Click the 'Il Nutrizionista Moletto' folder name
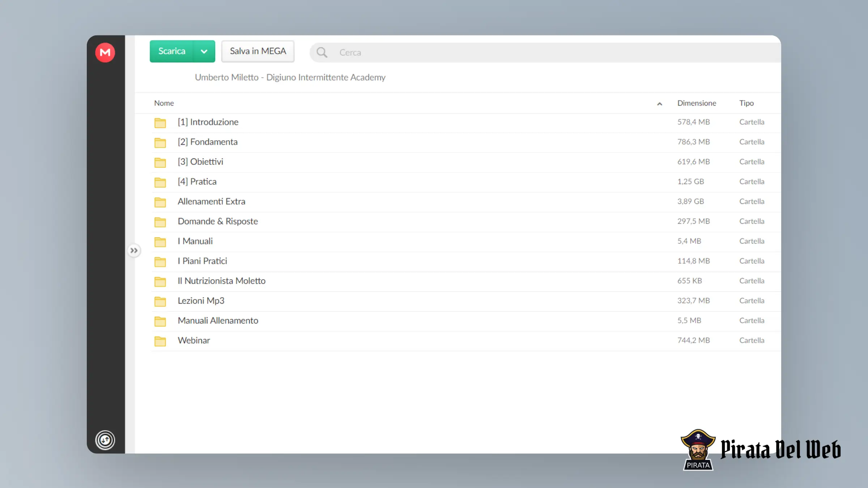This screenshot has height=488, width=868. click(222, 281)
